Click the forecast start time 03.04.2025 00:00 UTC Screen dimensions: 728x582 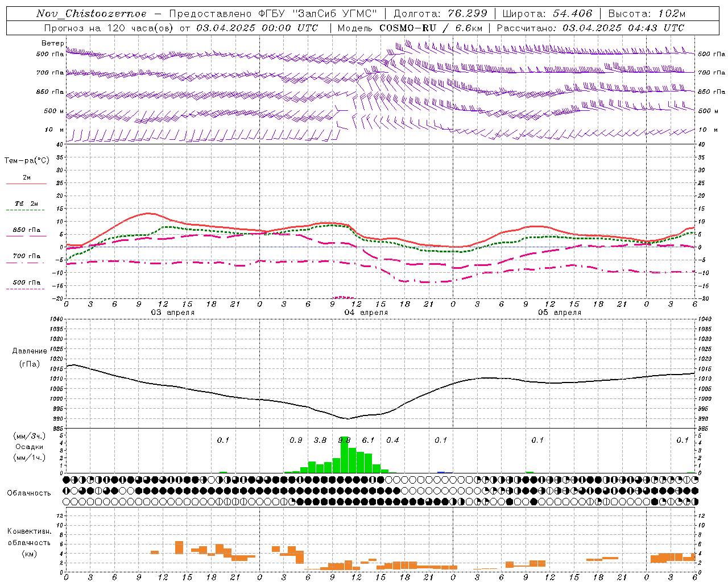tap(257, 28)
